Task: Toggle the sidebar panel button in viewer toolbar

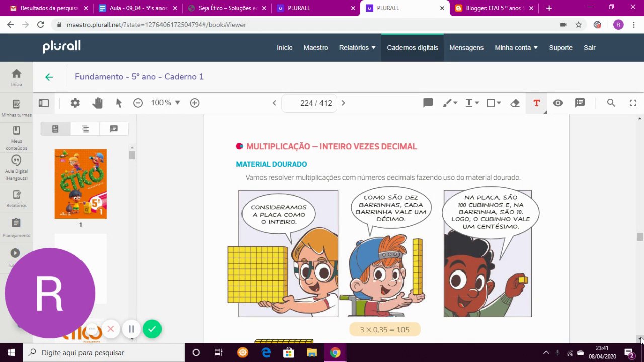Action: [44, 103]
